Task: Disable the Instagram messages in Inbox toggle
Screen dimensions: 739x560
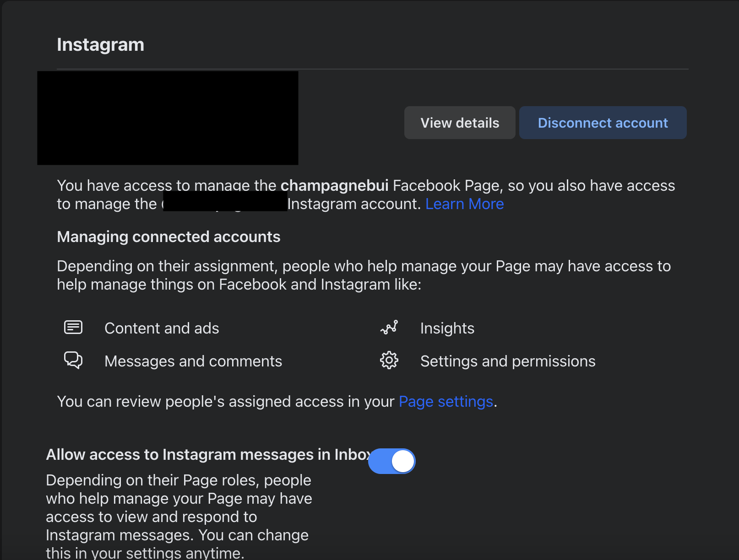Action: coord(391,461)
